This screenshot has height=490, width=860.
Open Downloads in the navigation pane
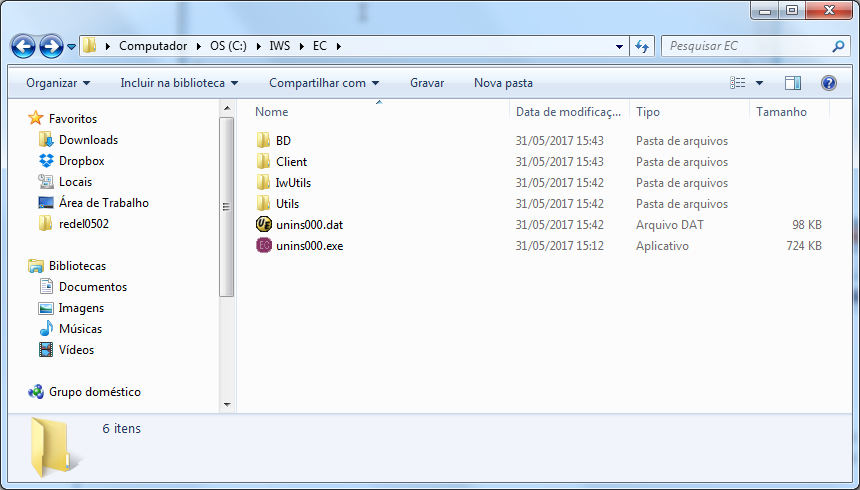[x=88, y=140]
